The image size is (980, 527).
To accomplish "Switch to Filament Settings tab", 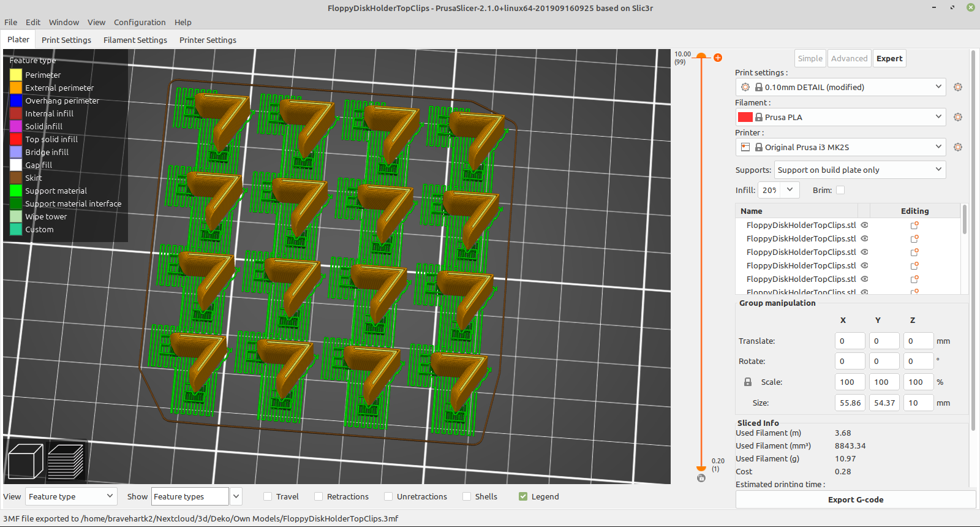I will (x=135, y=40).
